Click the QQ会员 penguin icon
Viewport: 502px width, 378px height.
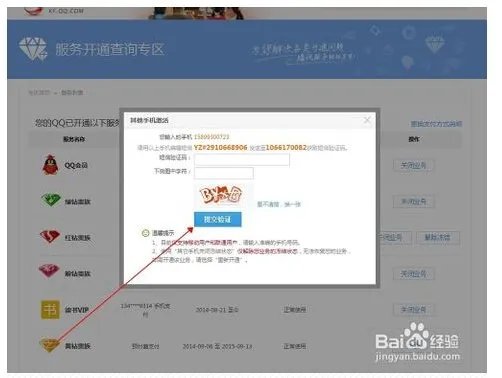[x=50, y=164]
